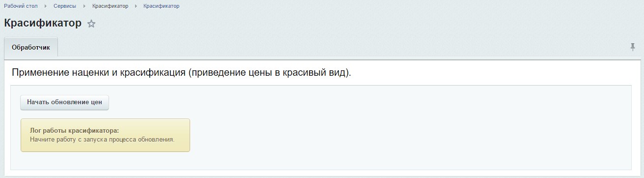Click the Начните работу с запуска message
Screen dimensions: 644x178
point(102,140)
